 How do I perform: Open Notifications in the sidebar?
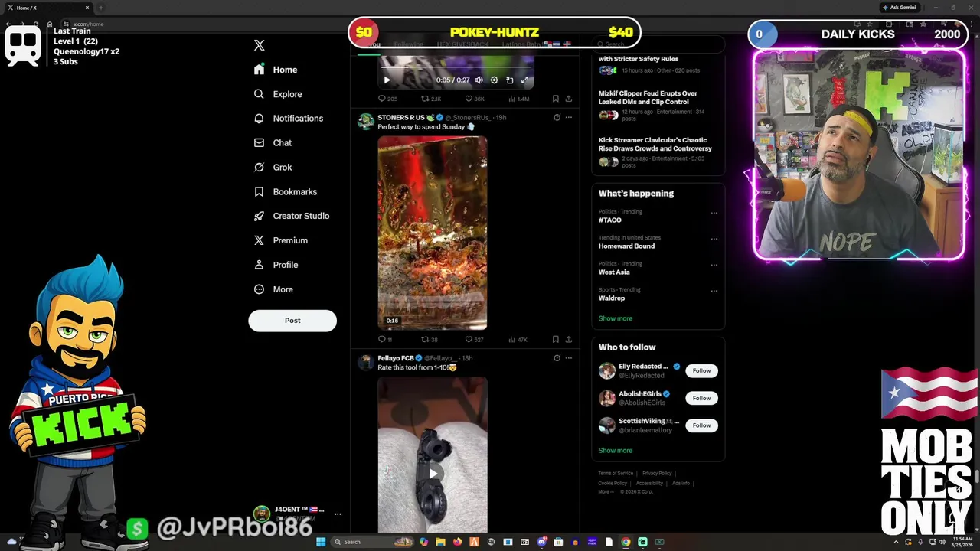[288, 119]
